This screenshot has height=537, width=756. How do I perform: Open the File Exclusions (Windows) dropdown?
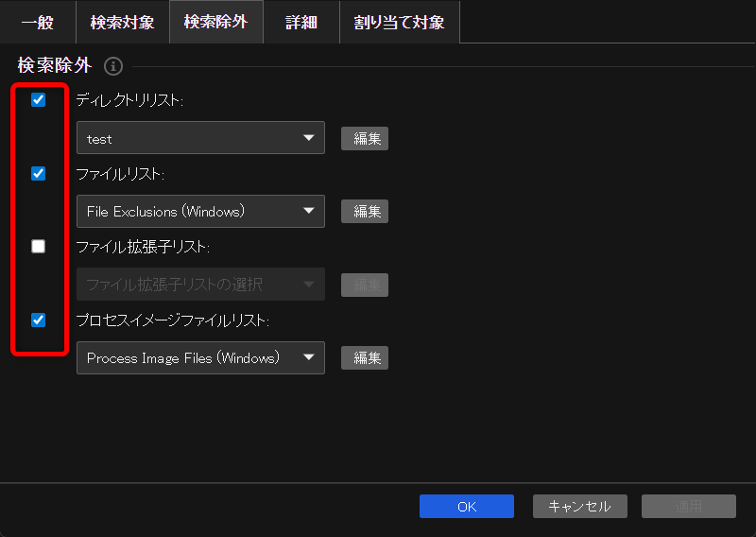(200, 212)
